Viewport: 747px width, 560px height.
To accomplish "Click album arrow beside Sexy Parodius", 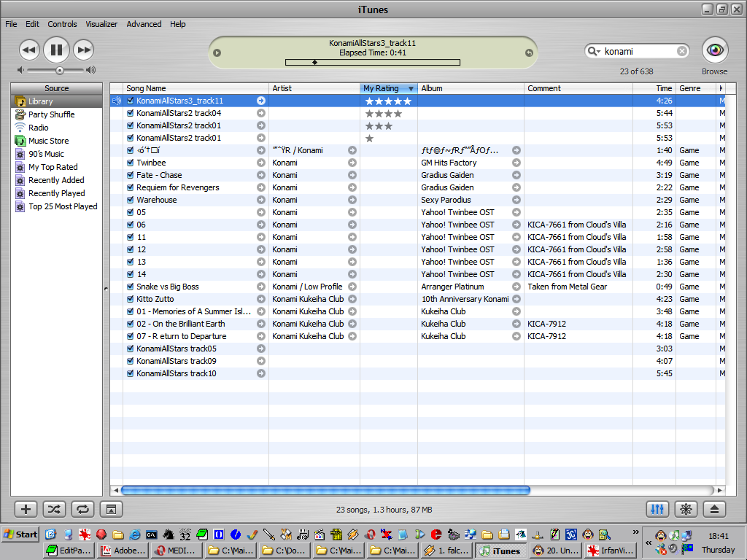I will click(516, 200).
